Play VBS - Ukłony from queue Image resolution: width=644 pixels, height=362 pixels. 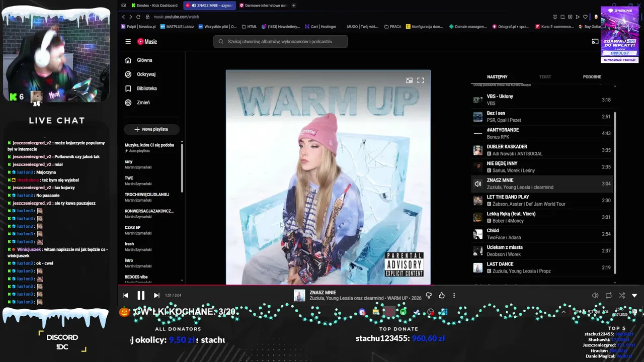click(542, 100)
